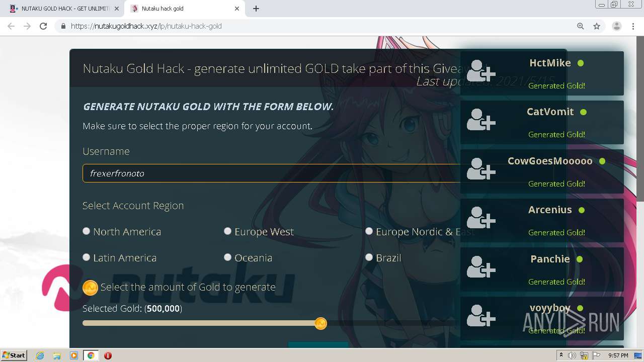Select the Latin America radio button
The image size is (644, 362).
click(87, 257)
